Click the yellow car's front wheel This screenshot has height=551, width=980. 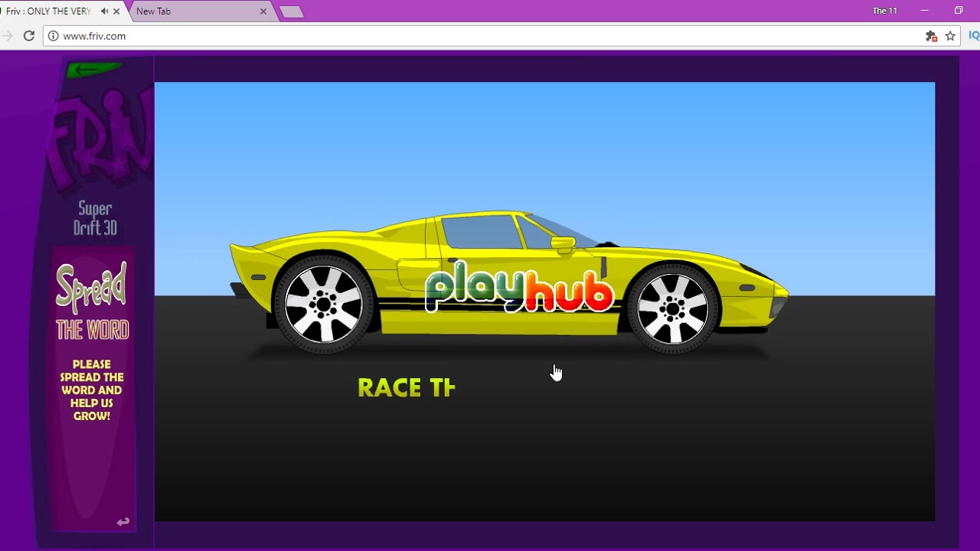click(673, 308)
